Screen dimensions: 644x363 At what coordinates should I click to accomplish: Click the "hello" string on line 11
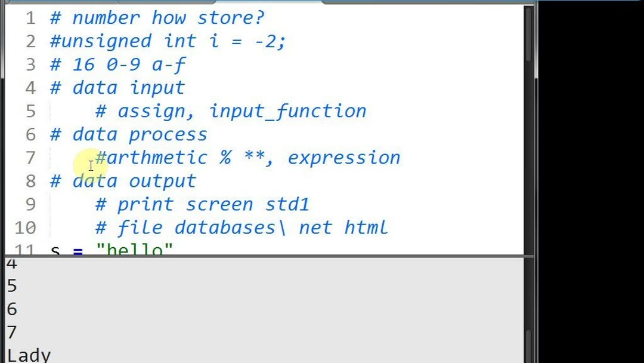tap(134, 250)
